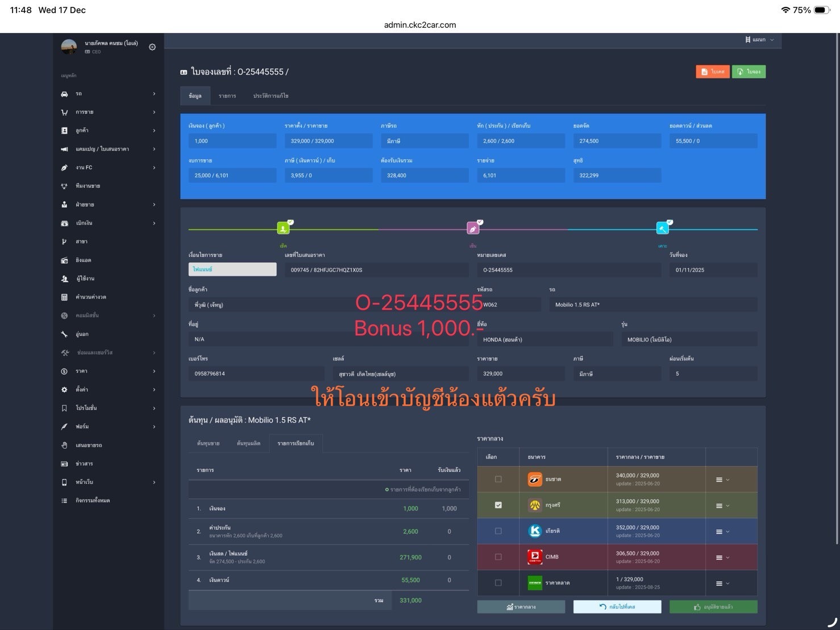Open the row menu for กรุงศรี
Screen dimensions: 840x630
722,506
